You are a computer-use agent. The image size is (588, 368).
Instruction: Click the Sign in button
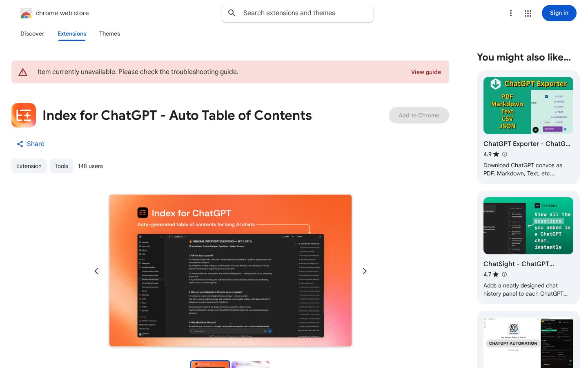[559, 13]
